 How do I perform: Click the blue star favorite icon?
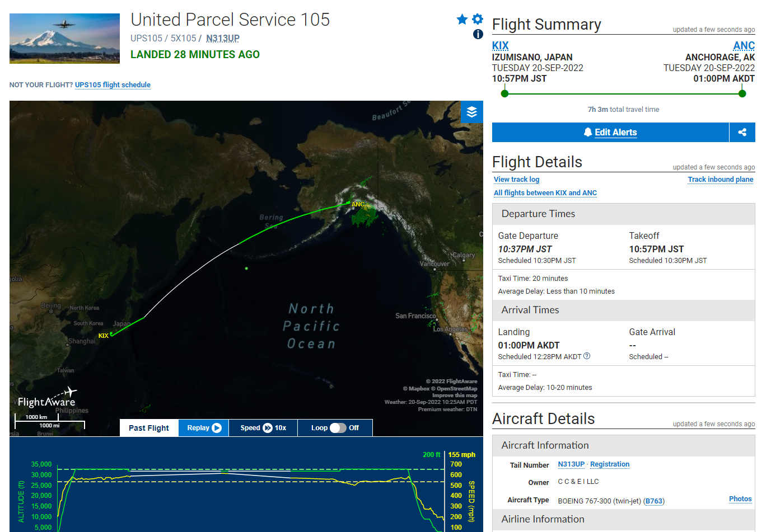462,20
